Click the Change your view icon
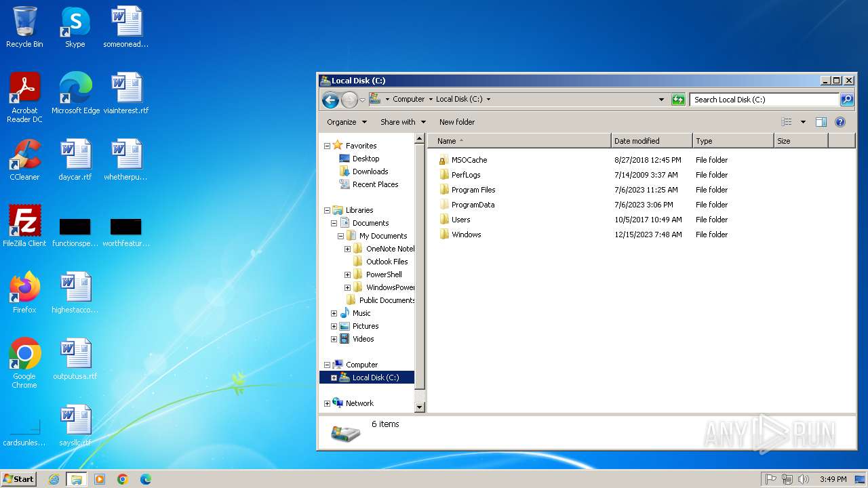868x488 pixels. coord(787,122)
